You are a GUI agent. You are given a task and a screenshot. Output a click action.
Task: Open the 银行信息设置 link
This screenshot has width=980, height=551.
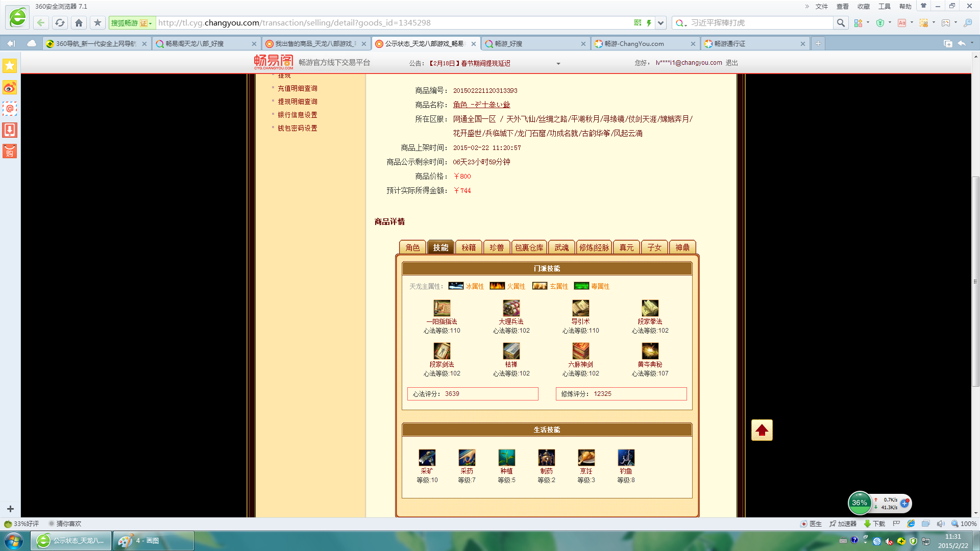click(297, 115)
